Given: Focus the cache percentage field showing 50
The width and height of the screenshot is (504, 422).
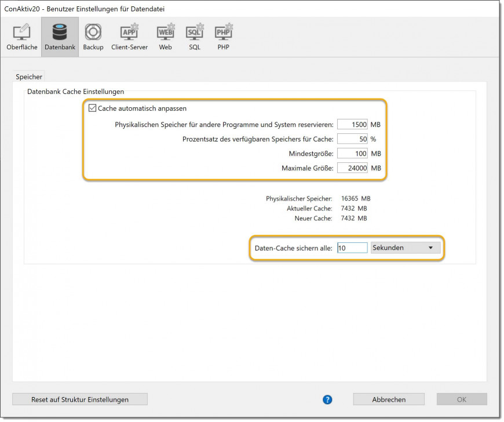Looking at the screenshot, I should [x=352, y=139].
